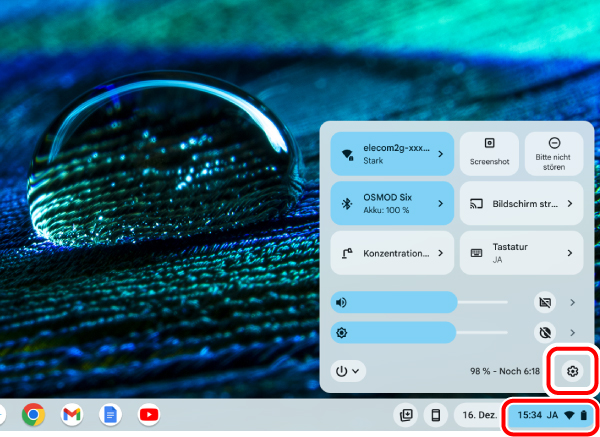Expand the power menu dropdown
Image resolution: width=600 pixels, height=437 pixels.
click(x=348, y=371)
